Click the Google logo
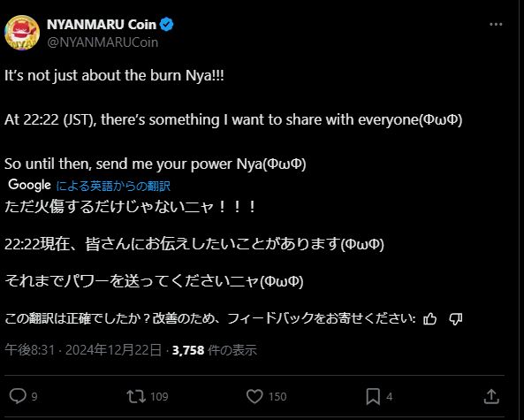This screenshot has height=420, width=524. pos(29,185)
